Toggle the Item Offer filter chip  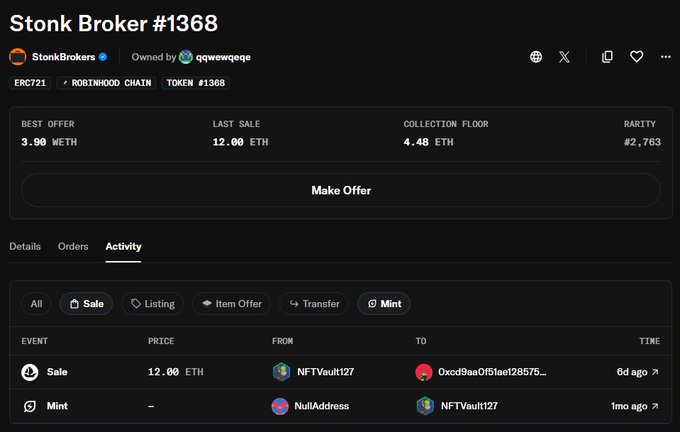click(x=232, y=304)
